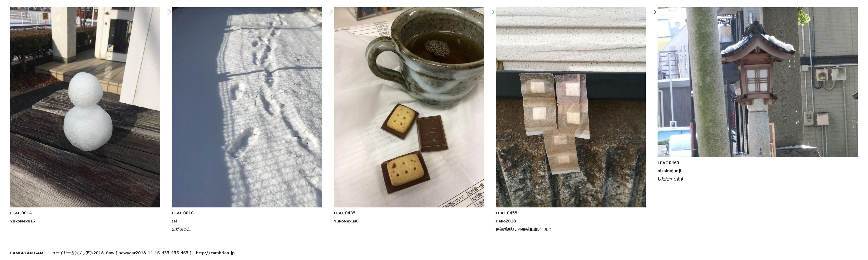Click the arrow after the bandage photo
This screenshot has width=868, height=260.
(652, 12)
